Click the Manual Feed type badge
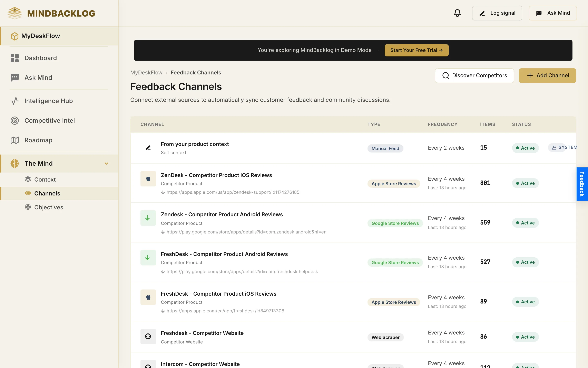The height and width of the screenshot is (368, 588). click(x=385, y=148)
